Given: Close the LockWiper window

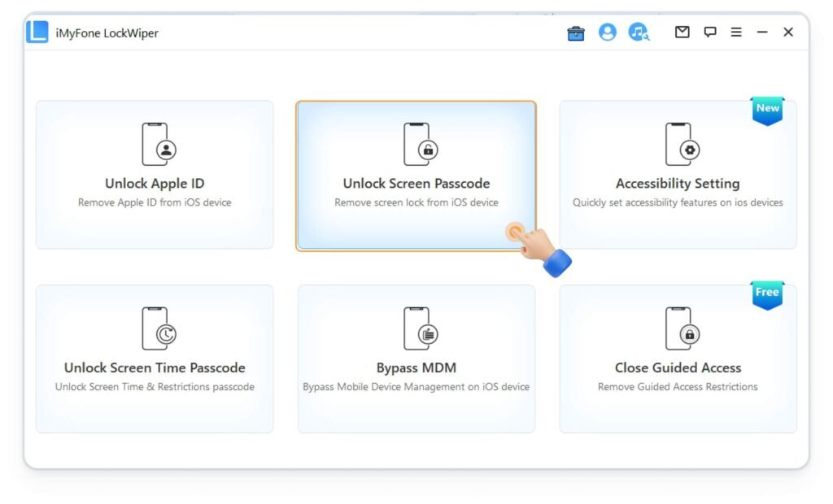Looking at the screenshot, I should click(x=788, y=33).
